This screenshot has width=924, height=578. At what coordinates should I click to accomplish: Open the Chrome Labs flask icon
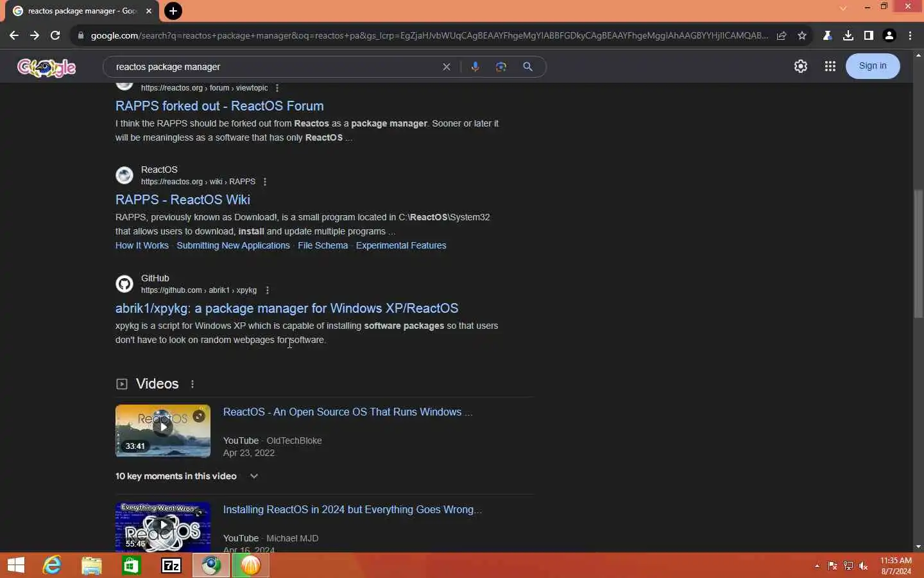pyautogui.click(x=828, y=36)
